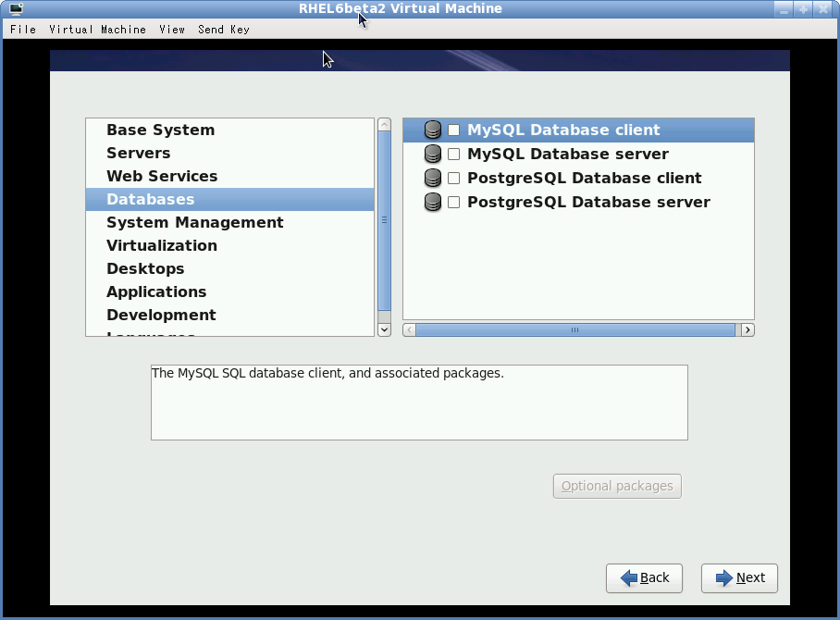Open the Send Key menu
The image size is (840, 620).
point(224,30)
